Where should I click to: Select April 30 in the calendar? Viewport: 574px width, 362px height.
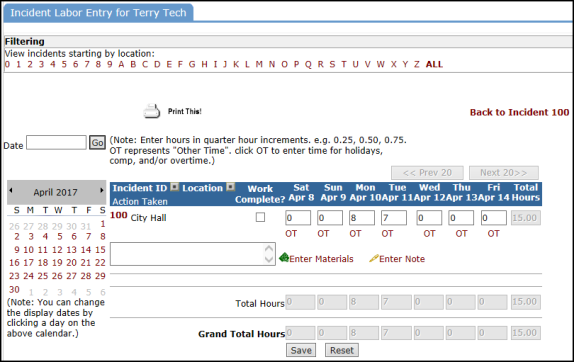point(14,290)
